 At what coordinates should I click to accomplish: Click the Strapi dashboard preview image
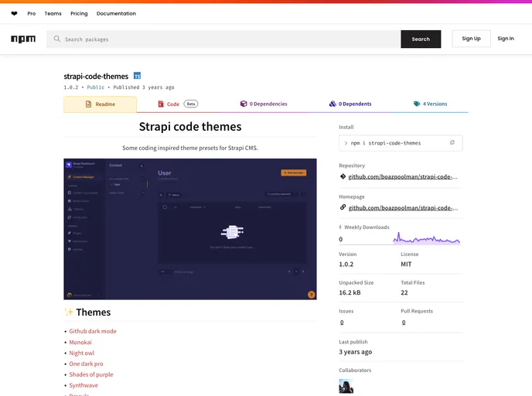[190, 229]
